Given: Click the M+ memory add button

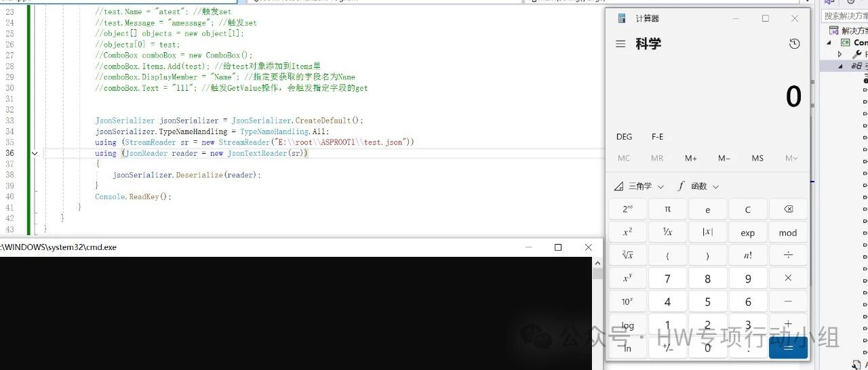Looking at the screenshot, I should (x=690, y=158).
